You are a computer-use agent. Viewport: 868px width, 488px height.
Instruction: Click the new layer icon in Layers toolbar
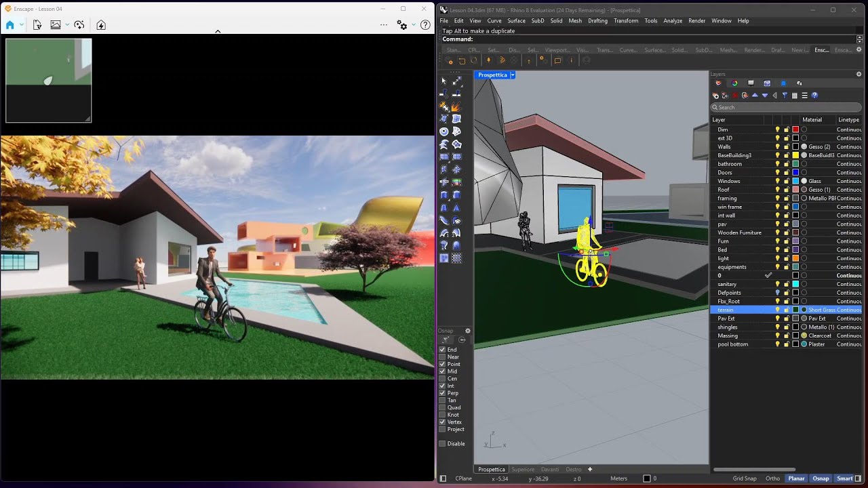pos(715,96)
